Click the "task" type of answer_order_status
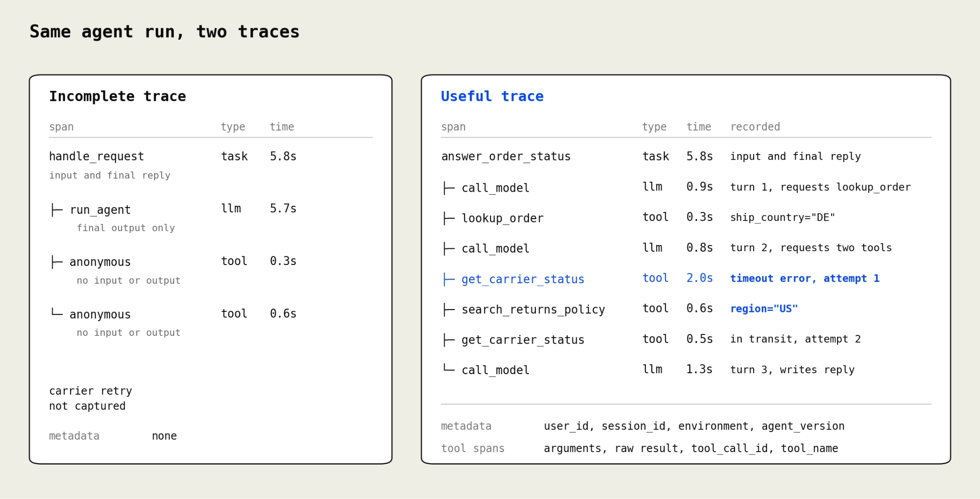This screenshot has height=499, width=980. click(x=655, y=156)
